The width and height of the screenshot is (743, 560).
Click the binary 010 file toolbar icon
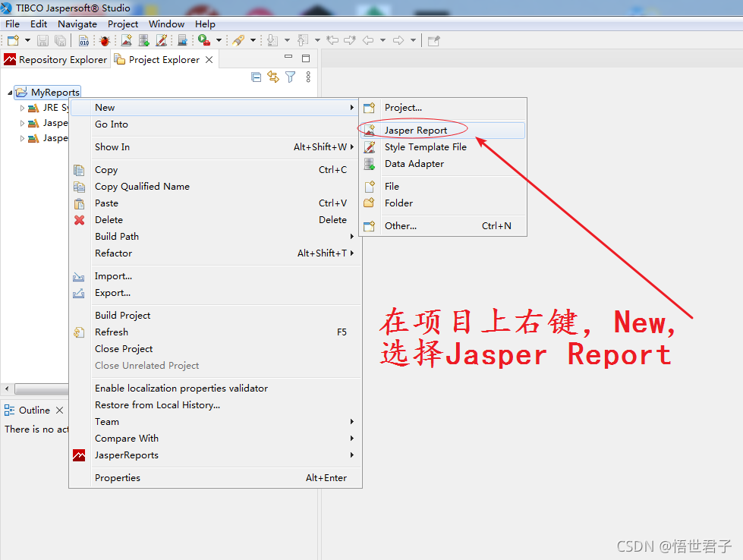(84, 41)
